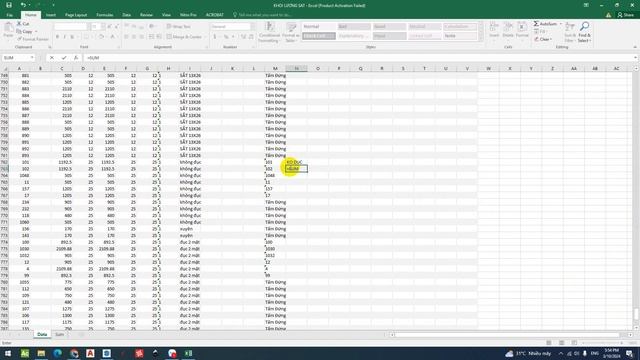The width and height of the screenshot is (640, 360).
Task: Toggle Wrap Text
Action: (179, 27)
